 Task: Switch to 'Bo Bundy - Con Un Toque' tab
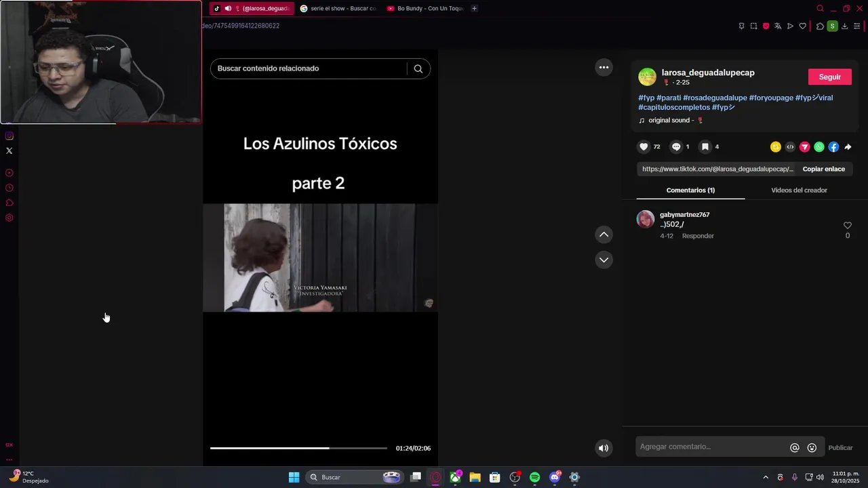(x=424, y=8)
